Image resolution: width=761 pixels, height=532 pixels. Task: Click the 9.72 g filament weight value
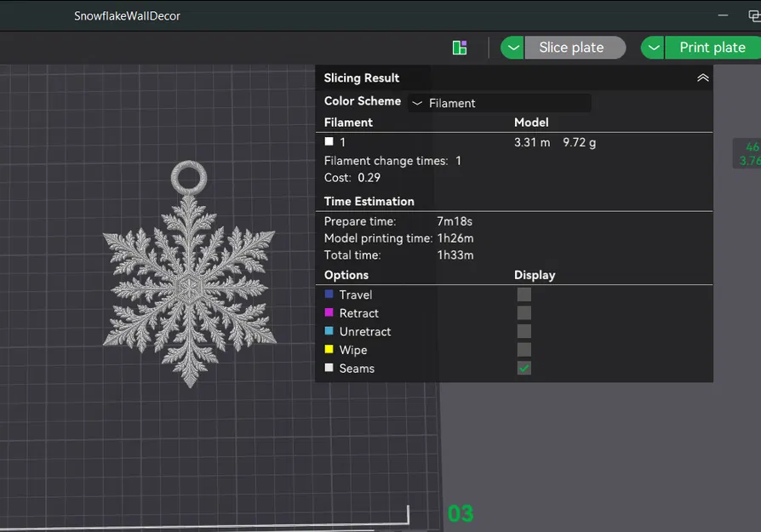[x=580, y=142]
